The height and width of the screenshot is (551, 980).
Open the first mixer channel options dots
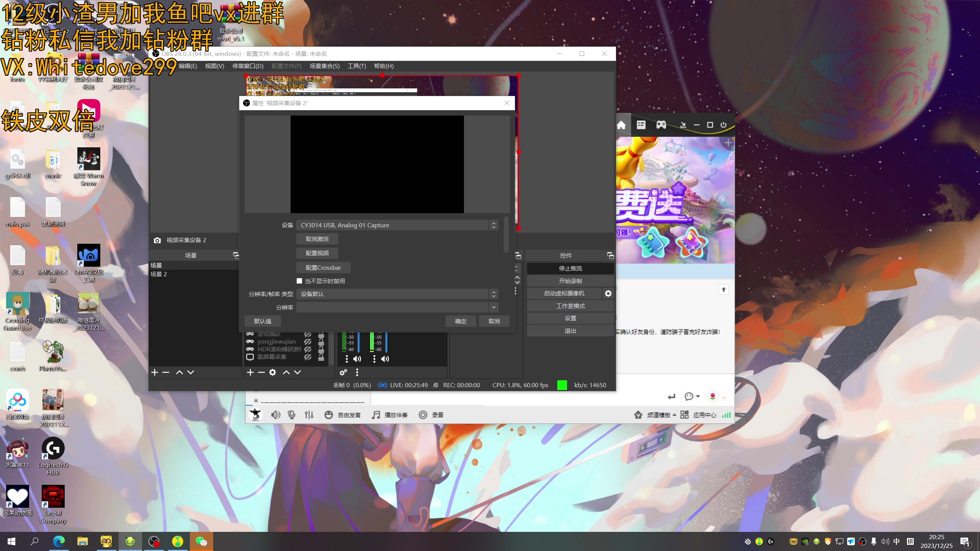347,359
